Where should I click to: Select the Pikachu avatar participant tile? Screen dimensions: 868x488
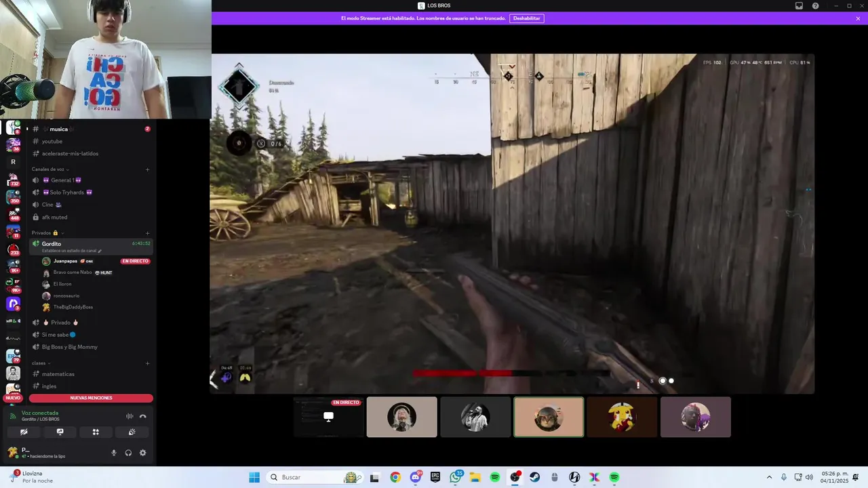coord(622,417)
